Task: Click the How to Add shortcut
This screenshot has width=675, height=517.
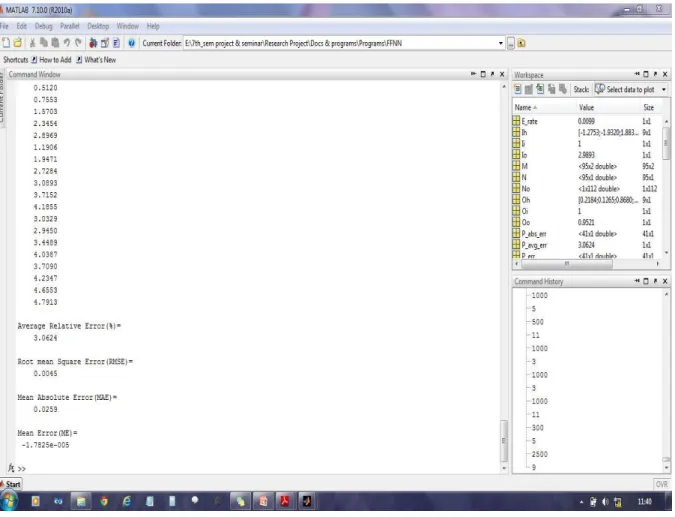Action: point(51,60)
